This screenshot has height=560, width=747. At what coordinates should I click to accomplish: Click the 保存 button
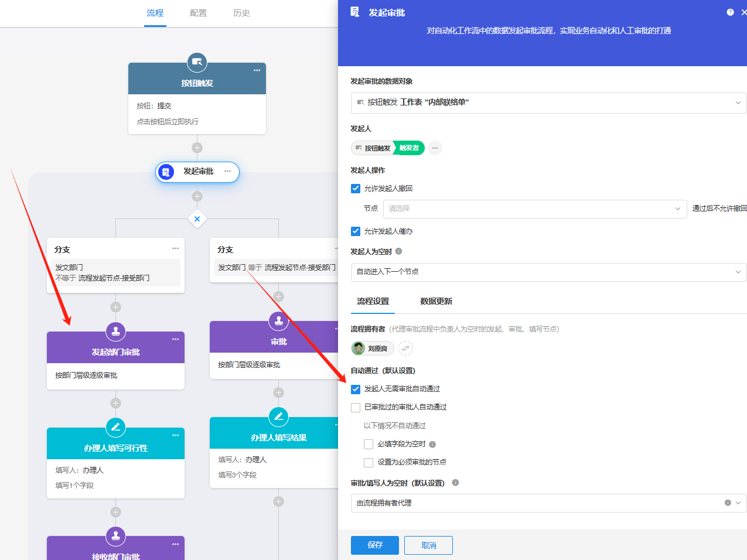(x=374, y=545)
